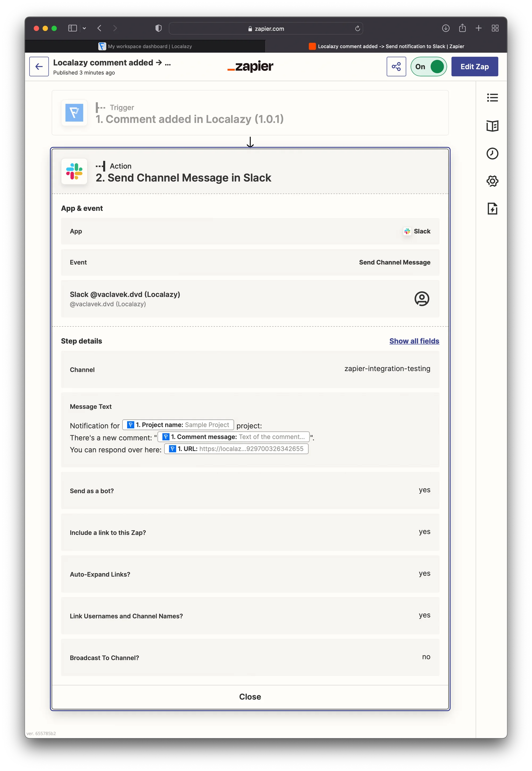532x771 pixels.
Task: Open the Zap history clock icon
Action: click(492, 153)
